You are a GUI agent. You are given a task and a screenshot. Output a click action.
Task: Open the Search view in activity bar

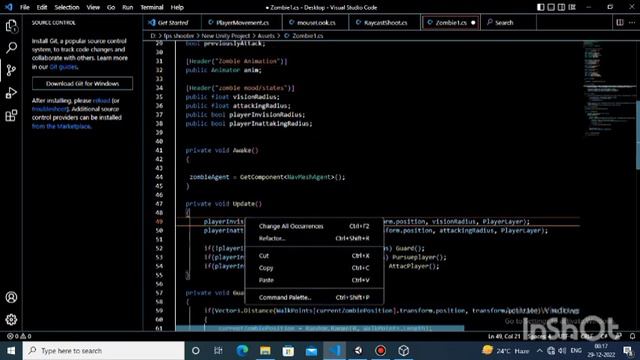coord(11,48)
